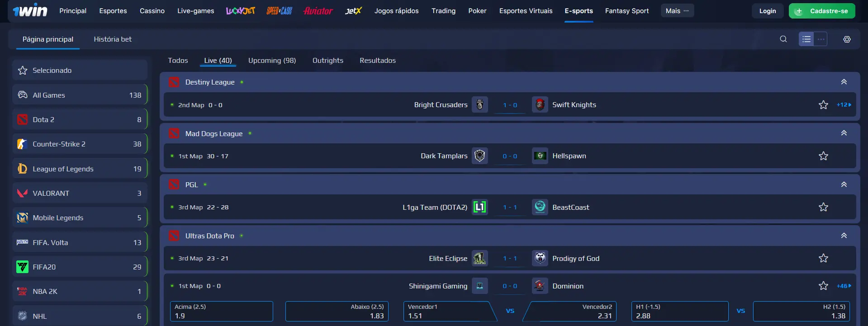Select the Vencedor1 odds 1.51

point(446,312)
